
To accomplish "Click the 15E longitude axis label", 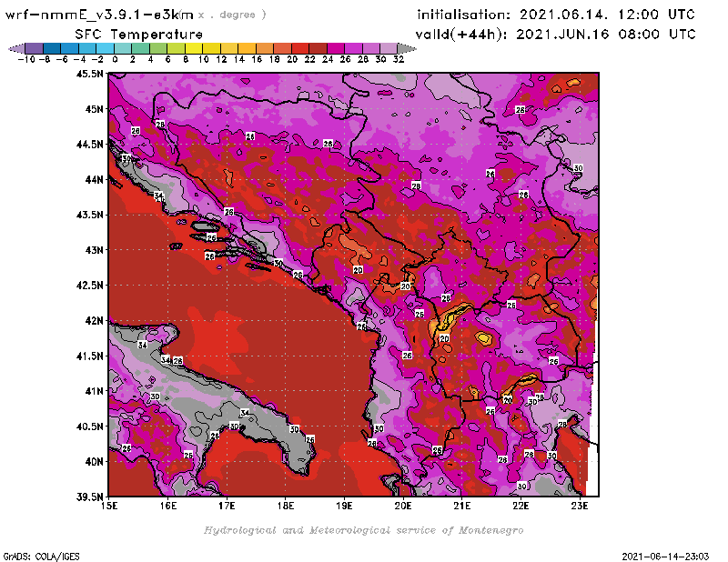I will pos(110,505).
